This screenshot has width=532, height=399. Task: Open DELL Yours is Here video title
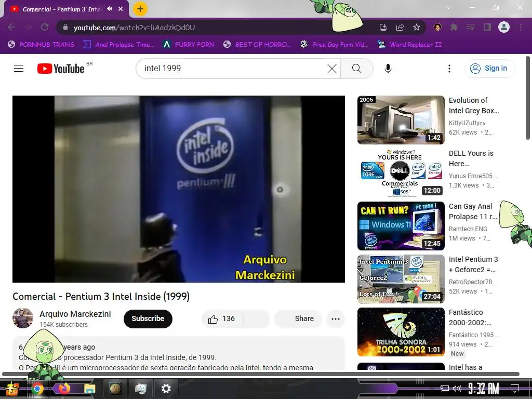471,158
